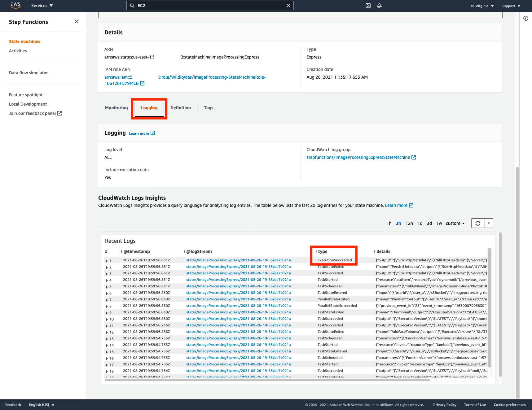Open custom time range dropdown
The height and width of the screenshot is (410, 532).
point(455,223)
